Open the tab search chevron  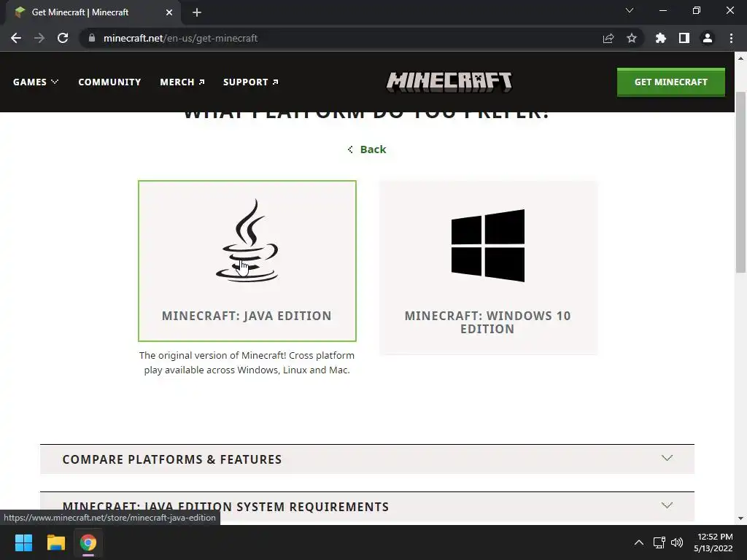tap(630, 10)
